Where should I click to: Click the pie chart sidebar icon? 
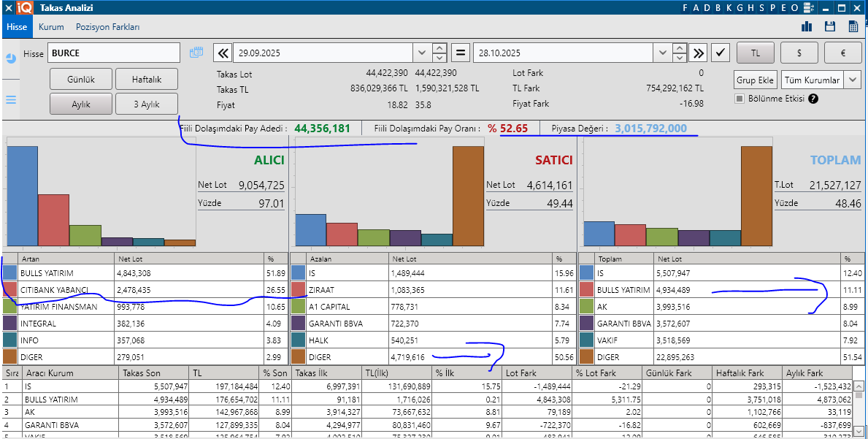coord(10,58)
